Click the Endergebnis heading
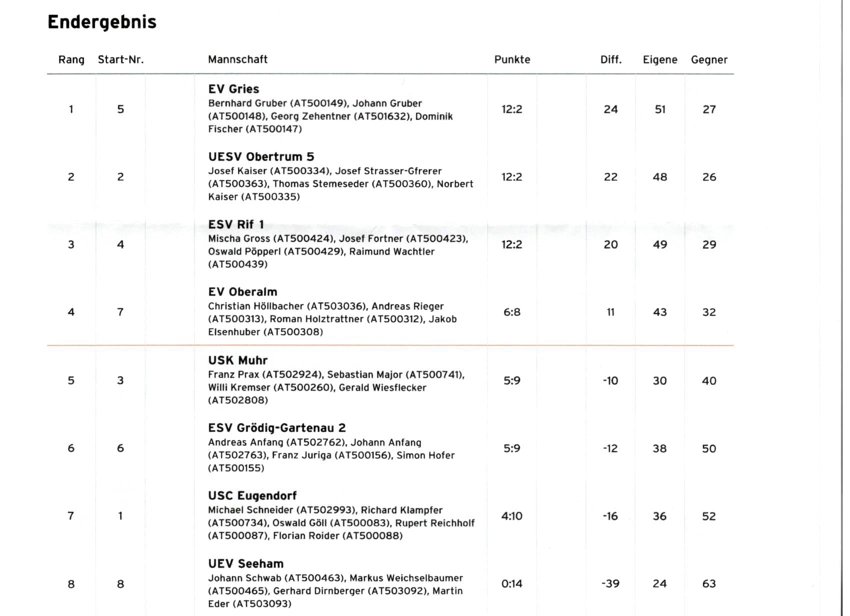Image resolution: width=850 pixels, height=616 pixels. pyautogui.click(x=102, y=22)
